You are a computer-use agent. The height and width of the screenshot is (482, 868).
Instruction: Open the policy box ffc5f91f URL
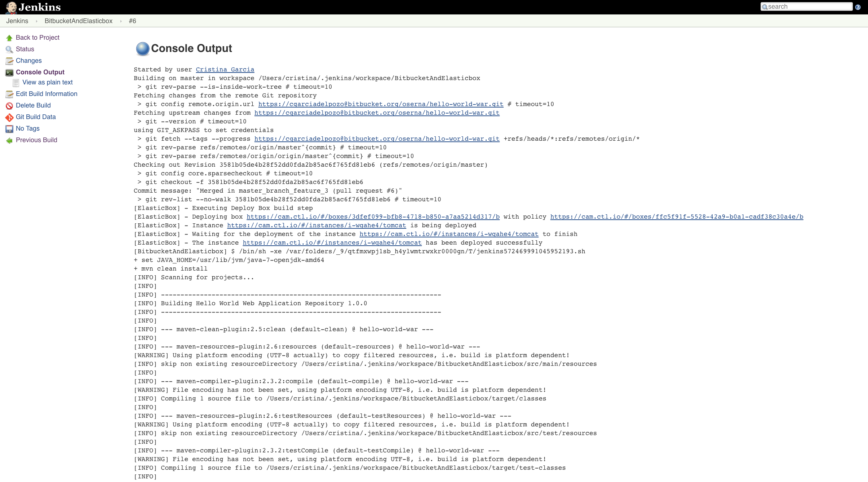677,216
